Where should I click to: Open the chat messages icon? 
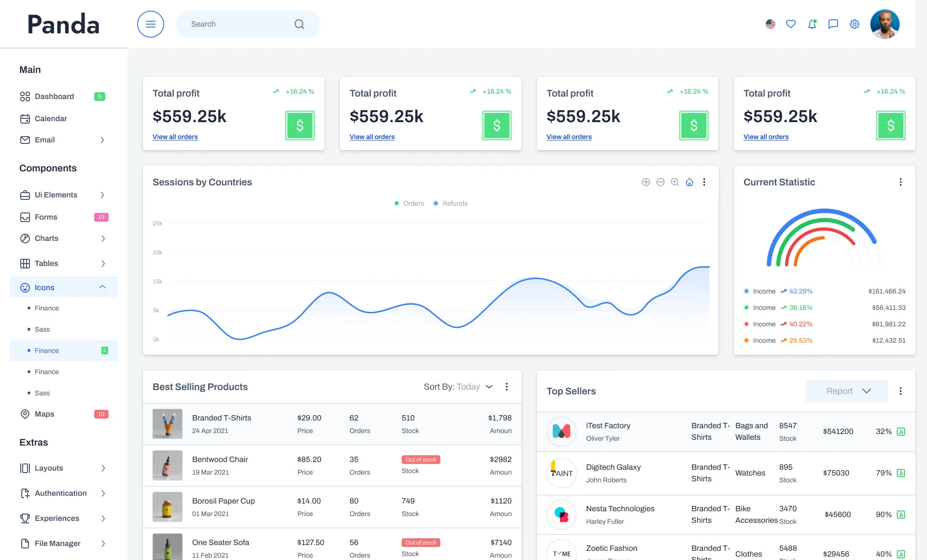pos(833,24)
